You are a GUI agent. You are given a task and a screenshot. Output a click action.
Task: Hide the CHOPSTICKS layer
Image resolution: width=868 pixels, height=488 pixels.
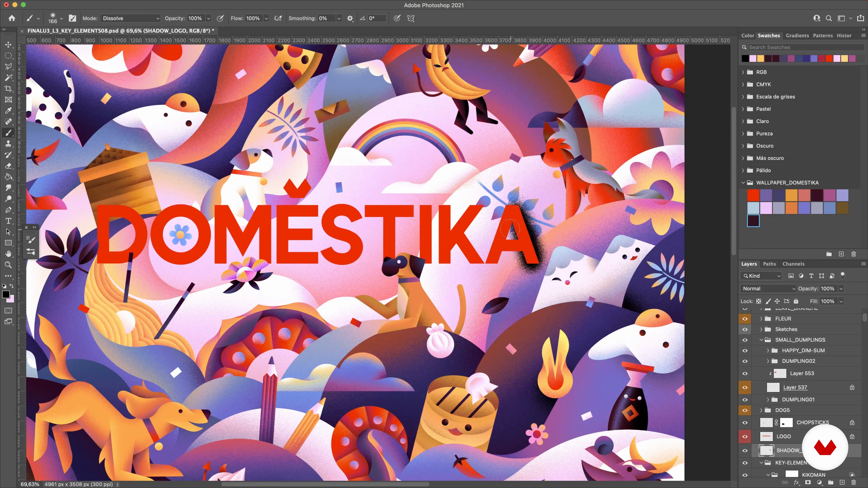coord(745,423)
